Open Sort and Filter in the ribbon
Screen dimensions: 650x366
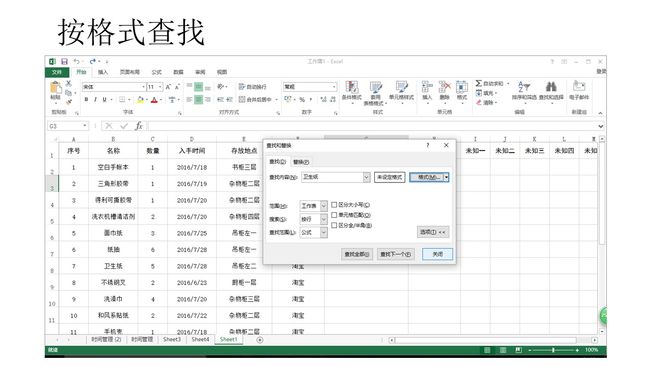click(x=524, y=91)
